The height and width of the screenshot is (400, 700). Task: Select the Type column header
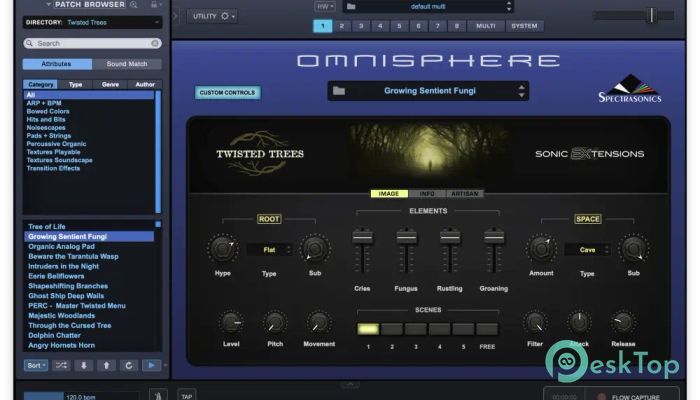pos(75,84)
